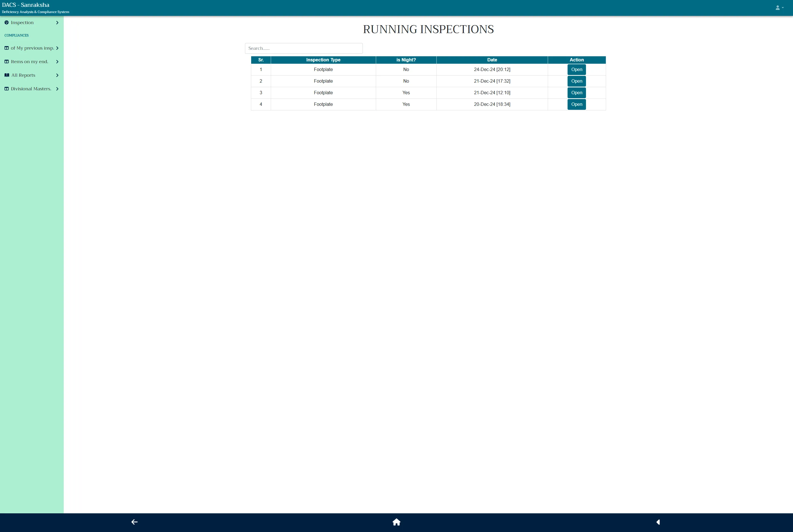Open inspection dated 21-Dec-24 [17:32]
Viewport: 793px width, 532px height.
[576, 81]
